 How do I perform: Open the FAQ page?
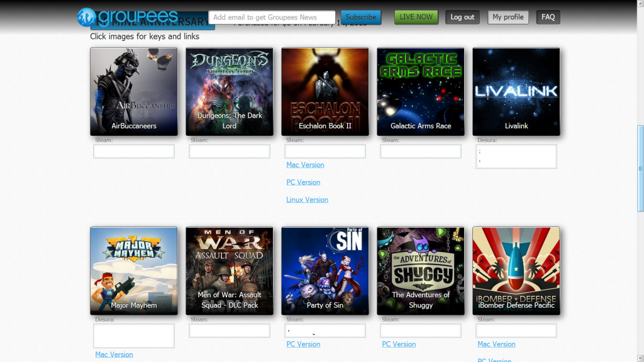548,17
